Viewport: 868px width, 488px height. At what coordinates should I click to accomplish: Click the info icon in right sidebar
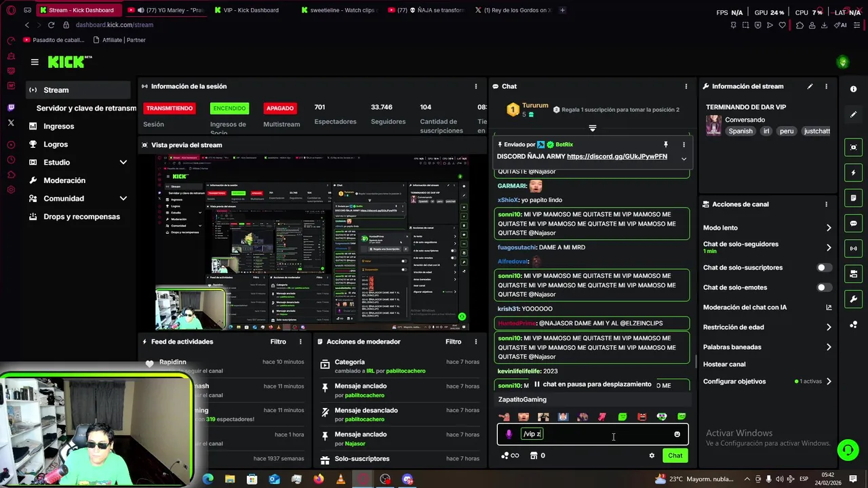(853, 89)
